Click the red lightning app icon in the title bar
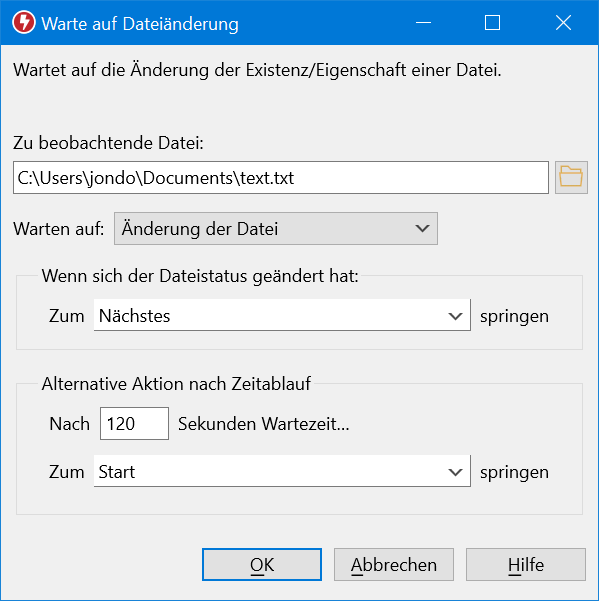Screen dimensions: 599x601 pos(24,23)
